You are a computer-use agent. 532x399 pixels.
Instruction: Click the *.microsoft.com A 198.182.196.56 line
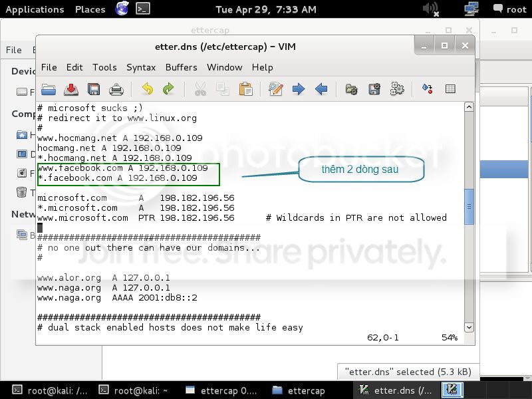click(x=136, y=207)
